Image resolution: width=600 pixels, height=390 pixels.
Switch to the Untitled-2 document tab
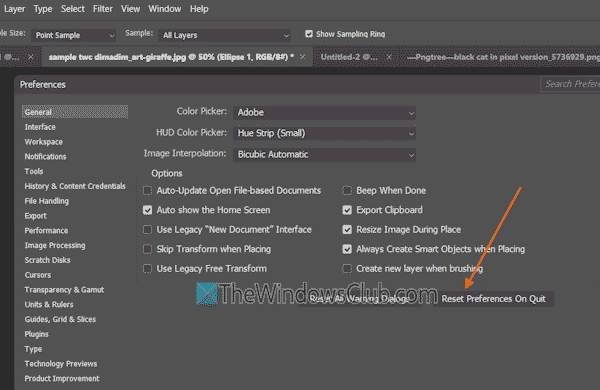[349, 57]
